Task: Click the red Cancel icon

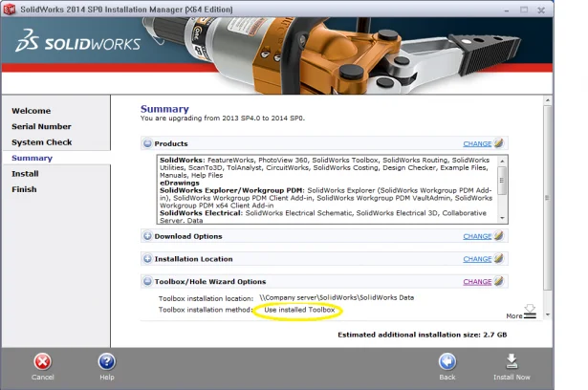Action: click(42, 360)
